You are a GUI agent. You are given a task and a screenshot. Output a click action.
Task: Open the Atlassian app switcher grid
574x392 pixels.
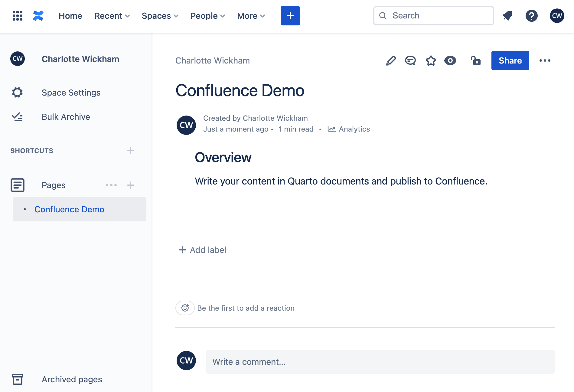point(17,16)
